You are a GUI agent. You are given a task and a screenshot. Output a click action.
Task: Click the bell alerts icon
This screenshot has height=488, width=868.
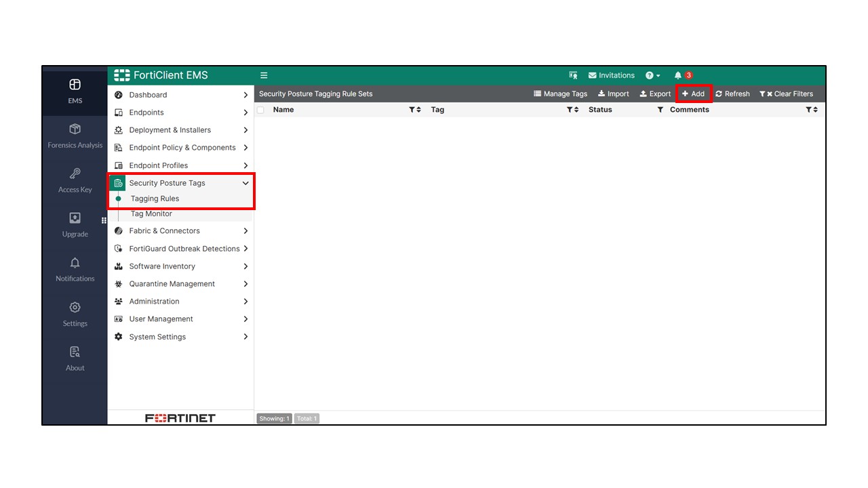click(677, 75)
